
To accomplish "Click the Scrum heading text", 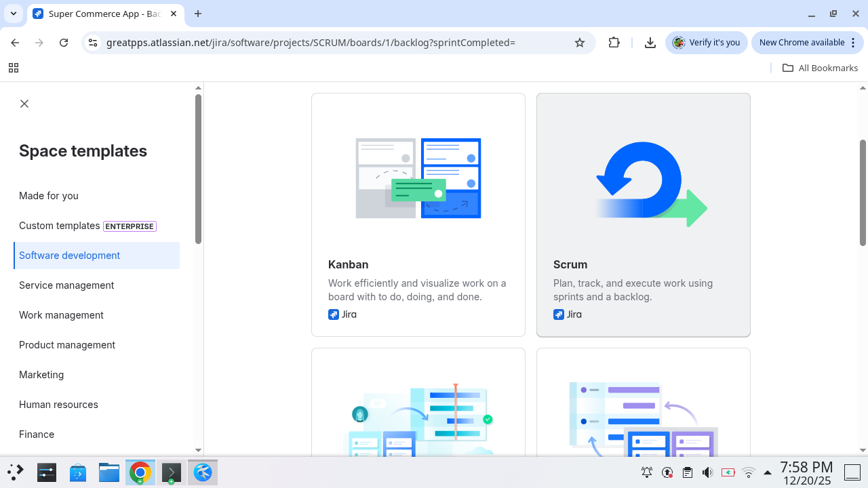I will [570, 264].
